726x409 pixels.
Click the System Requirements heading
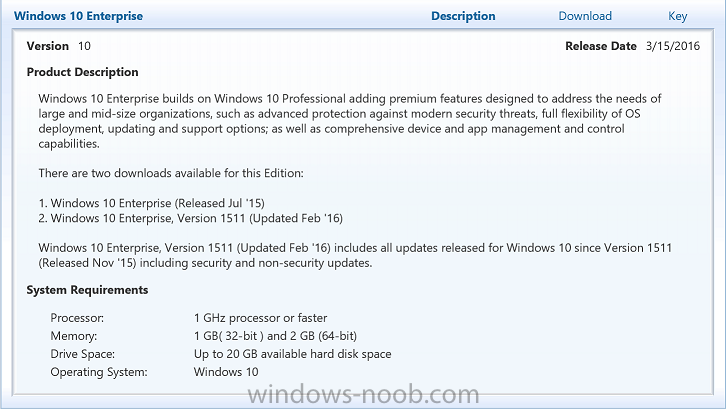(87, 290)
